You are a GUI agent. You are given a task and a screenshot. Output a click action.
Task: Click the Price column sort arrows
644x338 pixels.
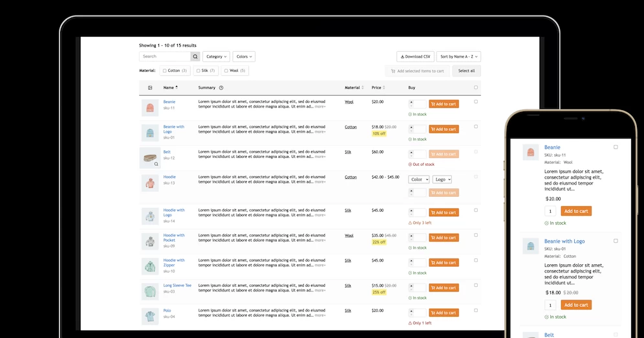tap(384, 87)
